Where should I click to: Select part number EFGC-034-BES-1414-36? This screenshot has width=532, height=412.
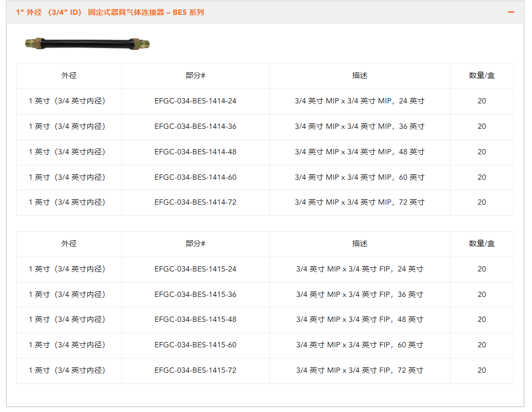pyautogui.click(x=196, y=126)
